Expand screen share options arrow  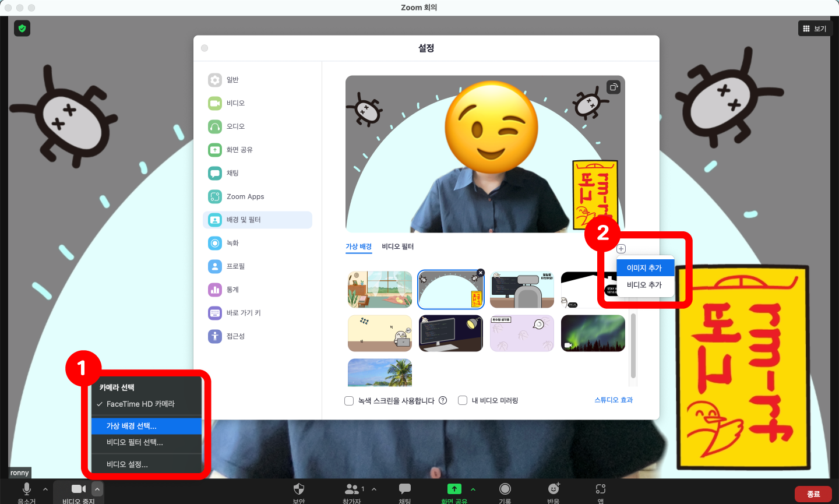pyautogui.click(x=473, y=489)
